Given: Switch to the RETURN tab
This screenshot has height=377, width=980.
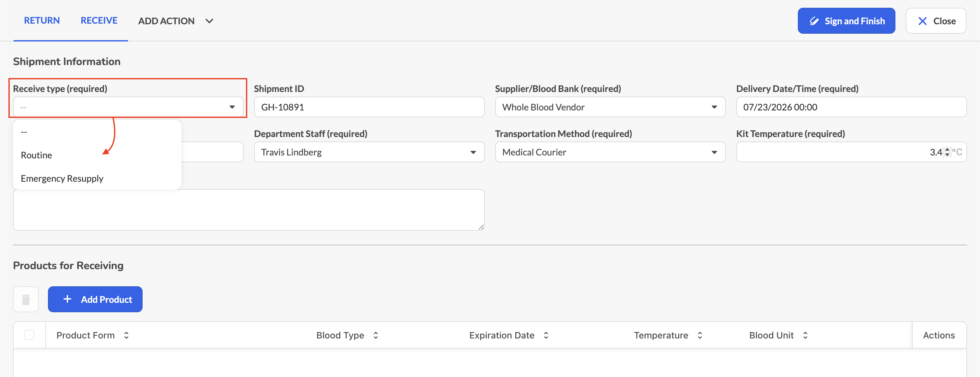Looking at the screenshot, I should (x=42, y=20).
